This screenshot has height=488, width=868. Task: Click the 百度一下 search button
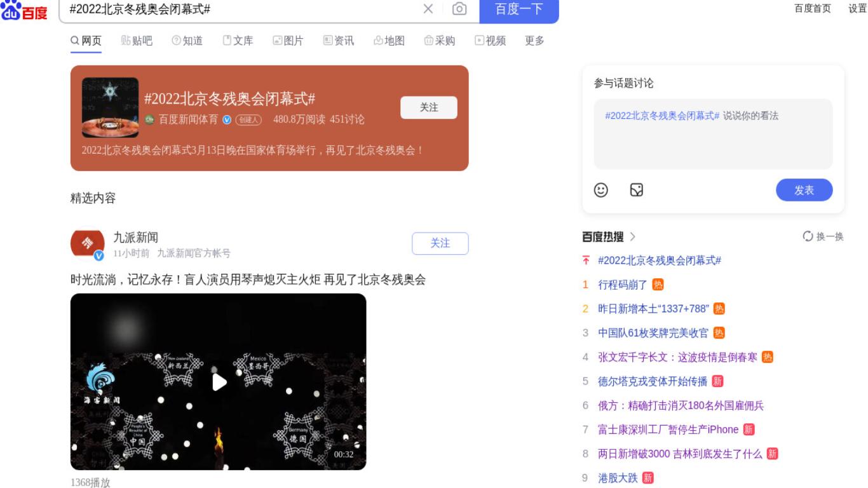[x=519, y=10]
